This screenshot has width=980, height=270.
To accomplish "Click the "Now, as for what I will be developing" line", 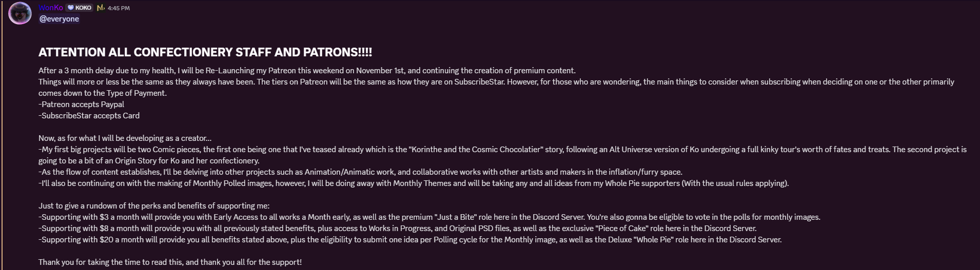I will [x=125, y=138].
